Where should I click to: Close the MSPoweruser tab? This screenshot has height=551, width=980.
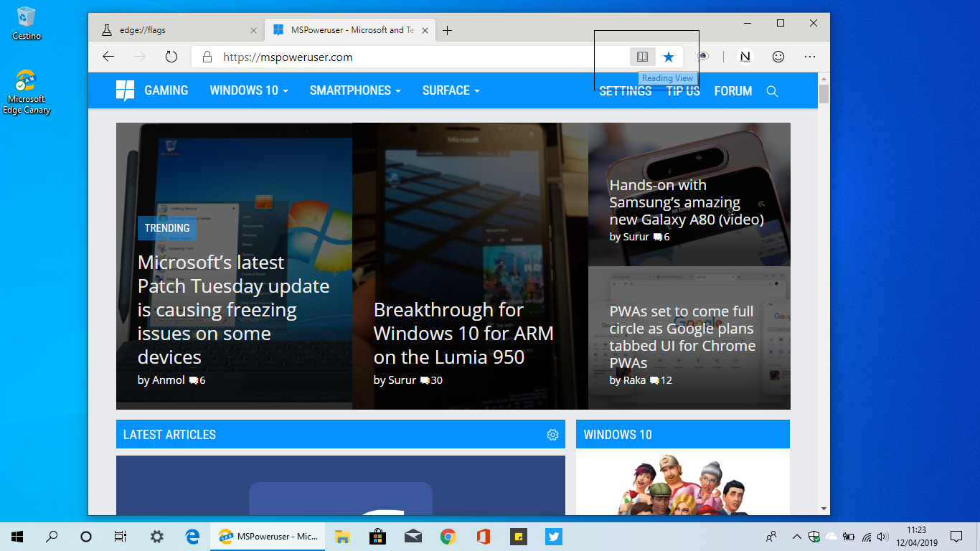coord(425,30)
